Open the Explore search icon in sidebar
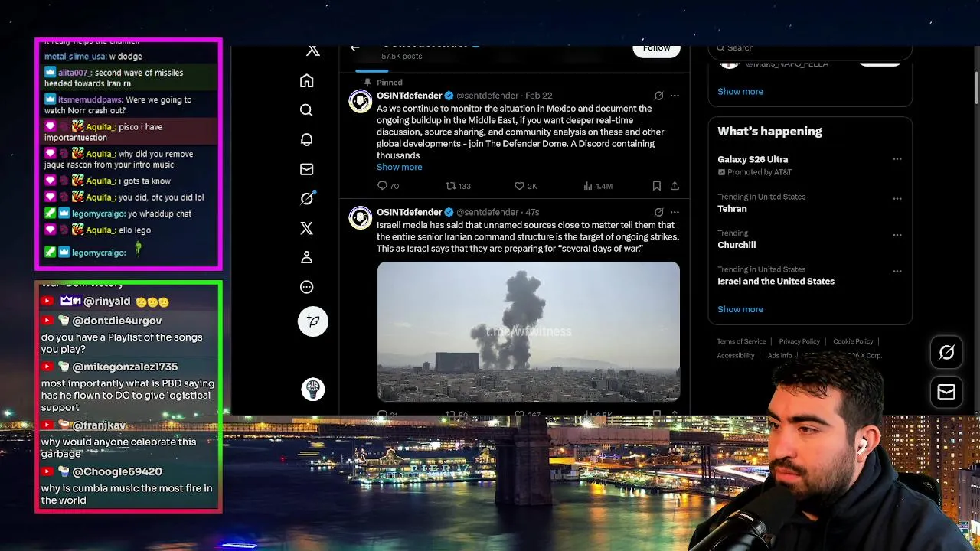 click(x=306, y=110)
